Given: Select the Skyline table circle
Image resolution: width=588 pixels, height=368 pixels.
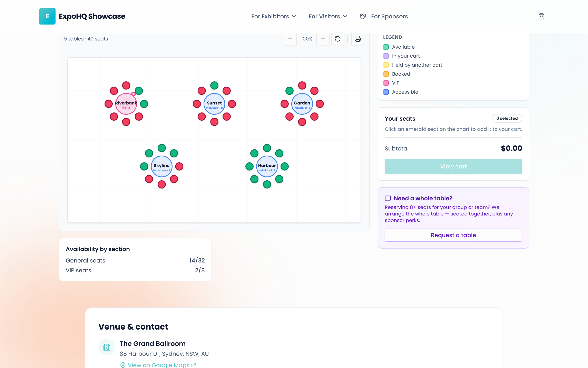Looking at the screenshot, I should click(x=161, y=166).
